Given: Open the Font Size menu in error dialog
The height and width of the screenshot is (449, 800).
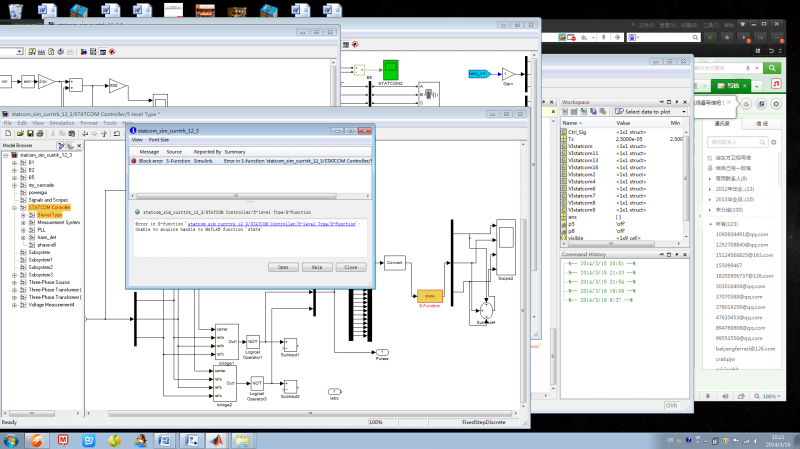Looking at the screenshot, I should tap(159, 140).
